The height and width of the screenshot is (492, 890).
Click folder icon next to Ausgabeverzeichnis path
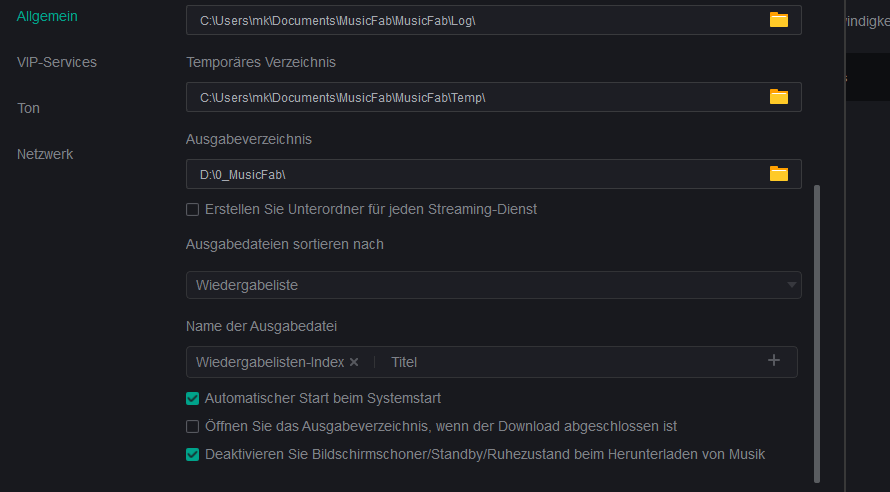pyautogui.click(x=779, y=174)
